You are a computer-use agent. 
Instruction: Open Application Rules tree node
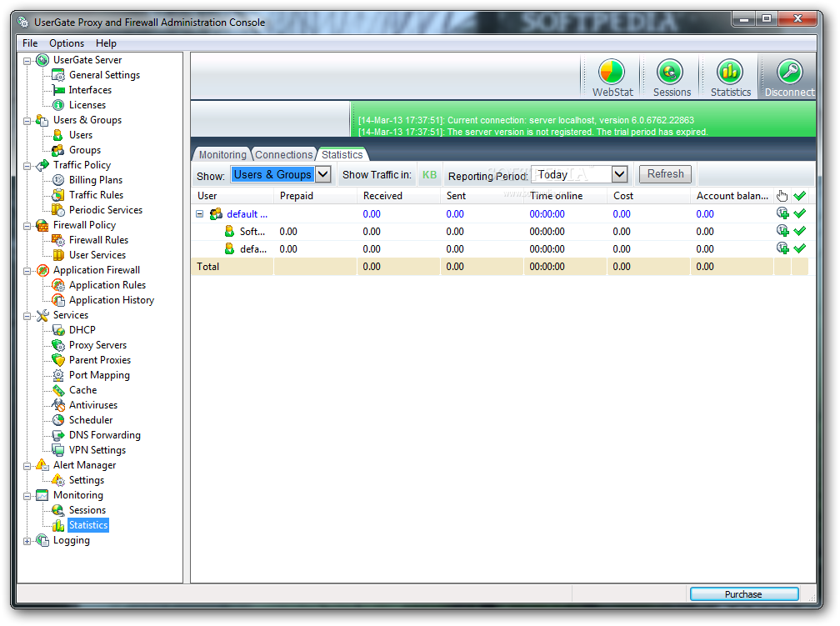pyautogui.click(x=107, y=285)
